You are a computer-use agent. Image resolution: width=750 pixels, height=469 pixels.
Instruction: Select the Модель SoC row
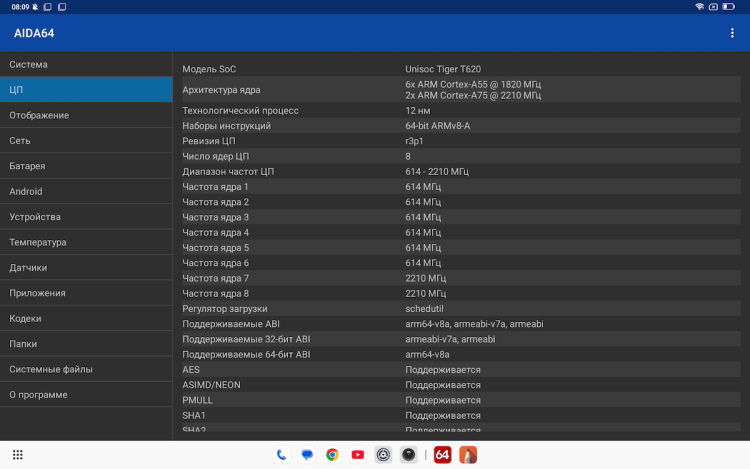point(461,69)
